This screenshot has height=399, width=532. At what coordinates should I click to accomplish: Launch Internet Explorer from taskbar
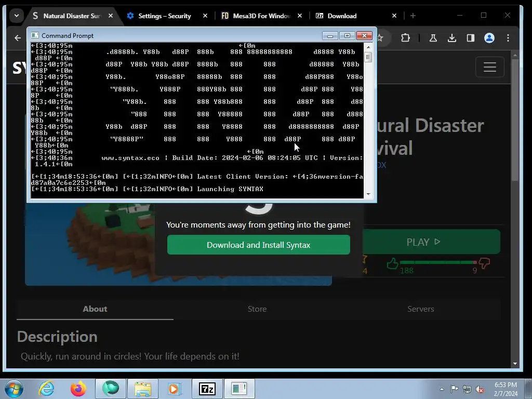click(46, 389)
